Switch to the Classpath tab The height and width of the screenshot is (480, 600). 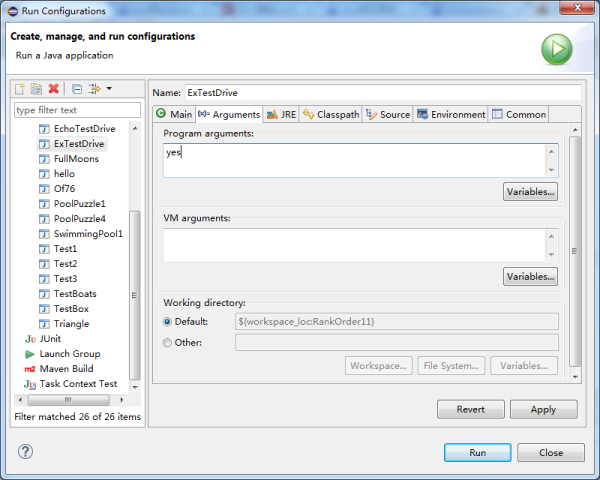331,114
